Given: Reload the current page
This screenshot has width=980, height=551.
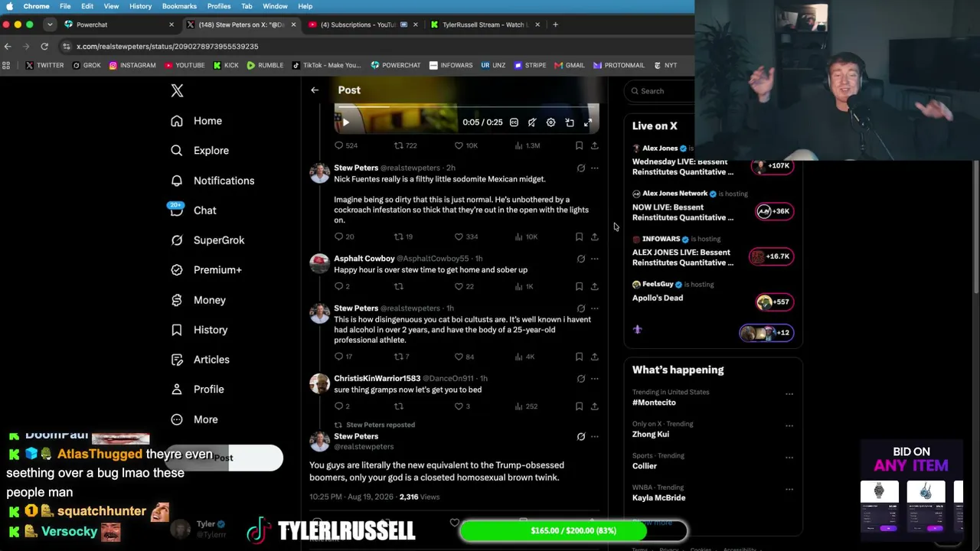Looking at the screenshot, I should 44,47.
